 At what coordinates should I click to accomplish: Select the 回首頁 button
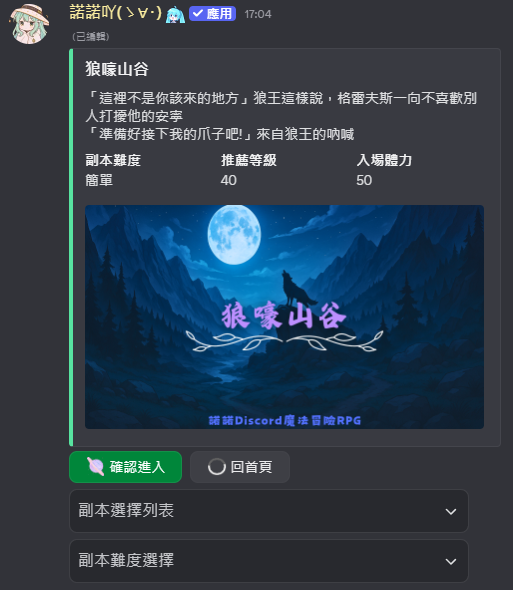click(x=240, y=467)
